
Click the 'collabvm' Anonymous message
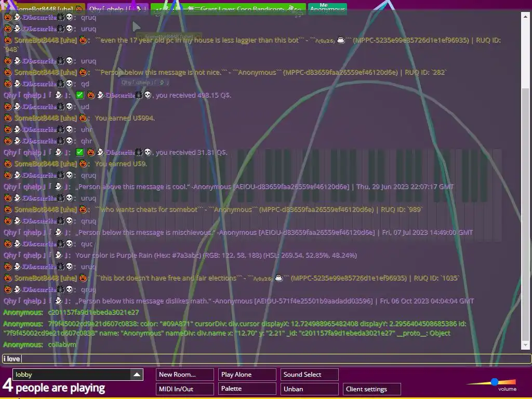pos(62,344)
